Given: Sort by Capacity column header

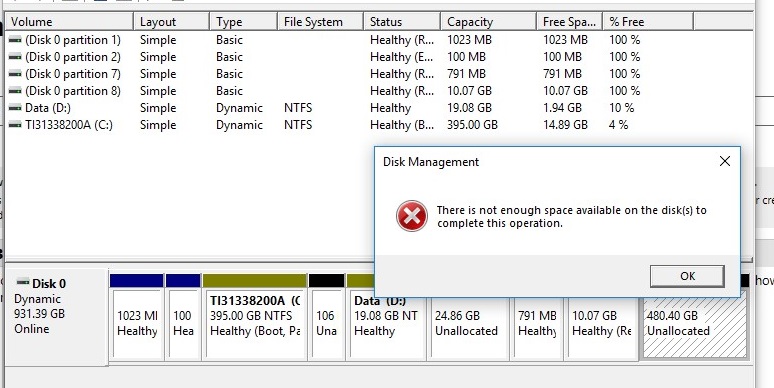Looking at the screenshot, I should [489, 22].
